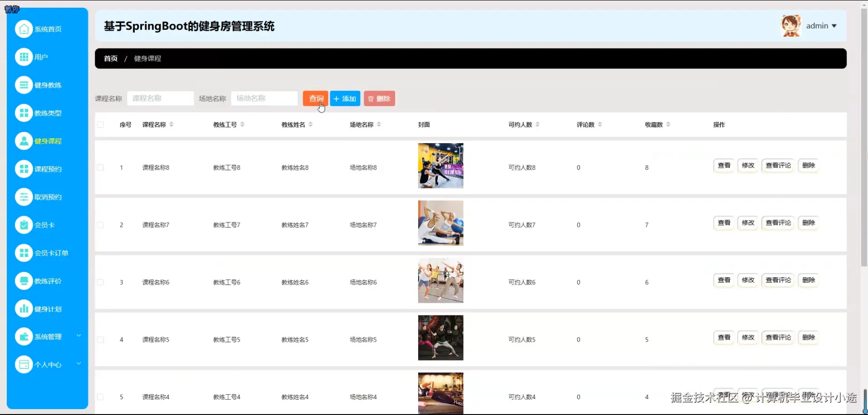868x415 pixels.
Task: Click 修改 for row 课程名称8
Action: click(748, 165)
